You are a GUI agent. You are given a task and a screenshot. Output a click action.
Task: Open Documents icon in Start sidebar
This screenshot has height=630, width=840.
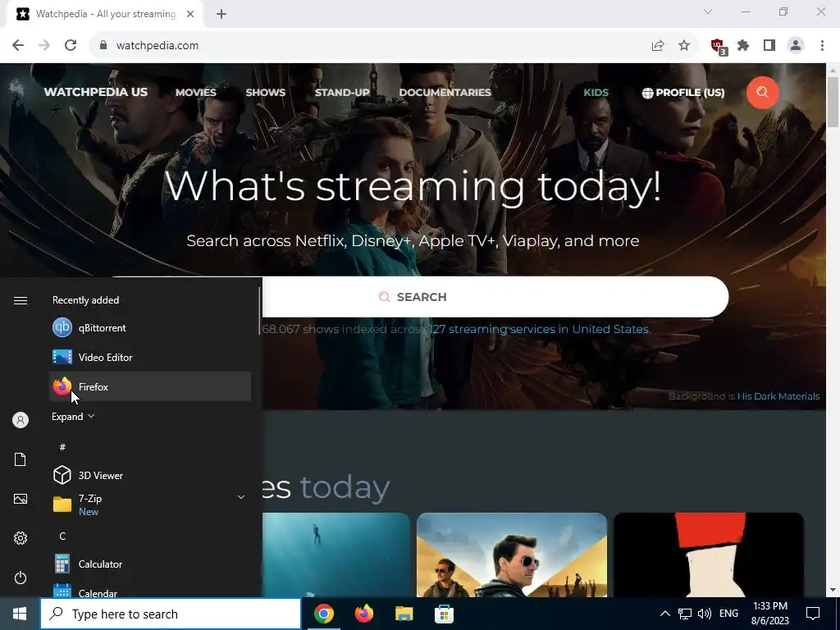[21, 459]
